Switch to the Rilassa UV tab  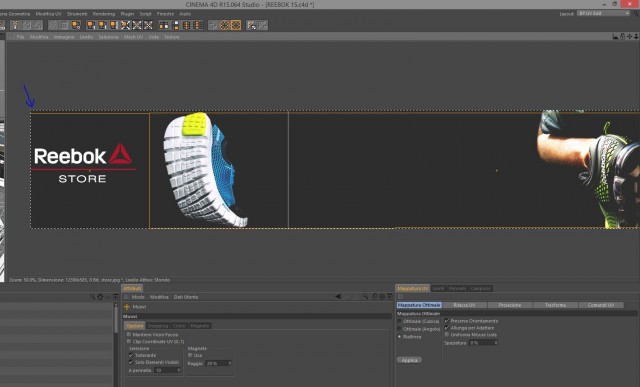pyautogui.click(x=464, y=305)
